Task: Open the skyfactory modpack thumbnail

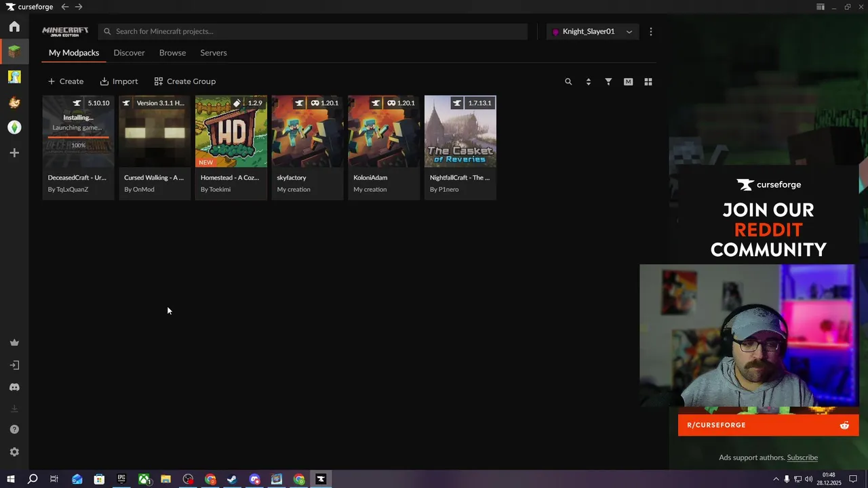Action: 308,131
